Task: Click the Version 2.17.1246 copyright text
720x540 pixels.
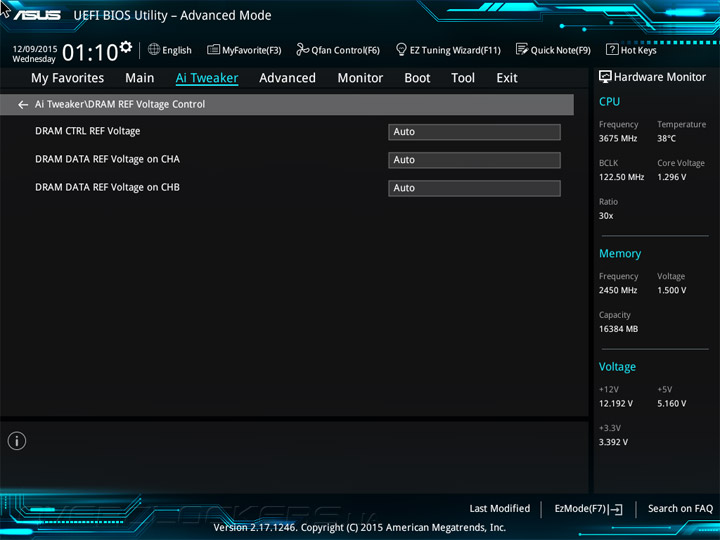Action: click(x=360, y=528)
